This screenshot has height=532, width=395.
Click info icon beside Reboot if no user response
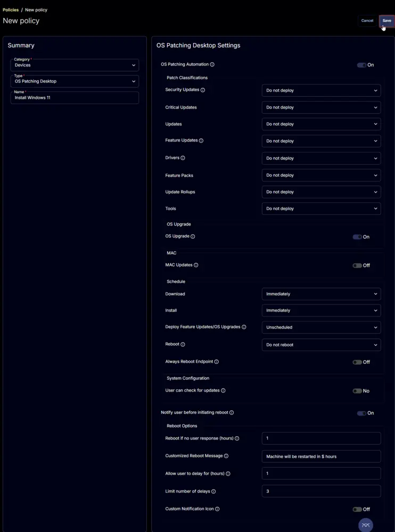point(237,438)
